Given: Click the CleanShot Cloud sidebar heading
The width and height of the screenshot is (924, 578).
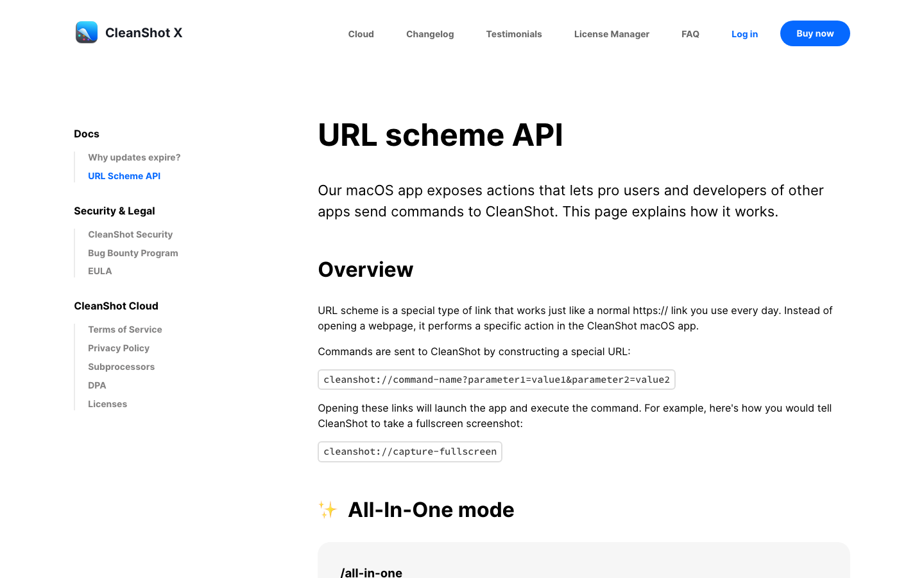Looking at the screenshot, I should click(116, 306).
